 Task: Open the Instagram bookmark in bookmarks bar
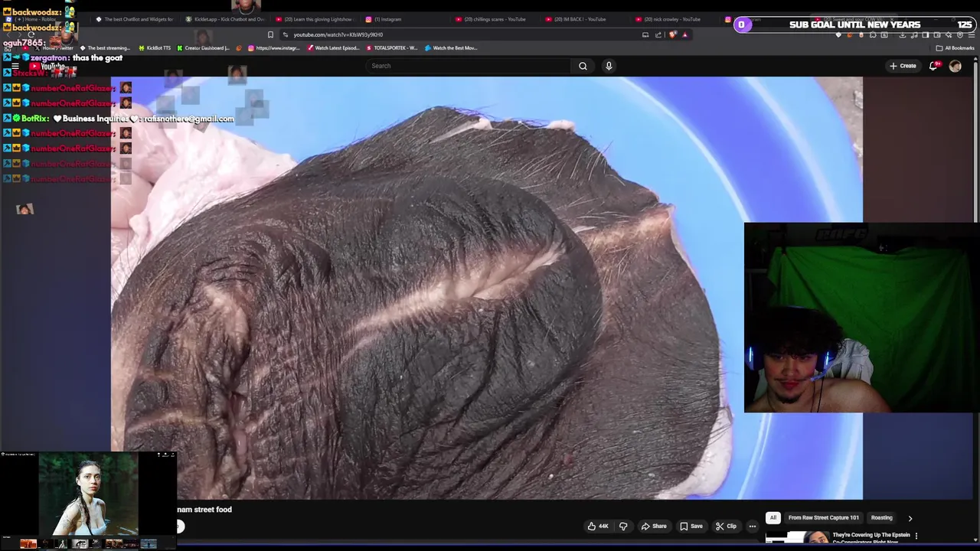273,48
